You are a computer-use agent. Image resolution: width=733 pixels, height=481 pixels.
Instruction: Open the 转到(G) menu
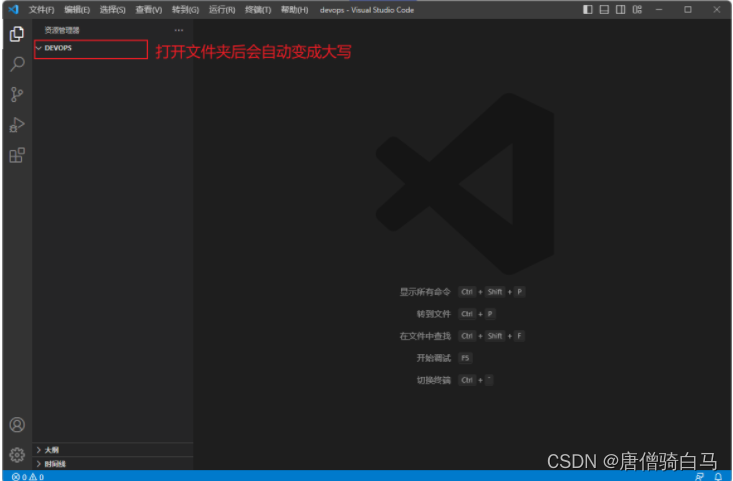pyautogui.click(x=185, y=10)
